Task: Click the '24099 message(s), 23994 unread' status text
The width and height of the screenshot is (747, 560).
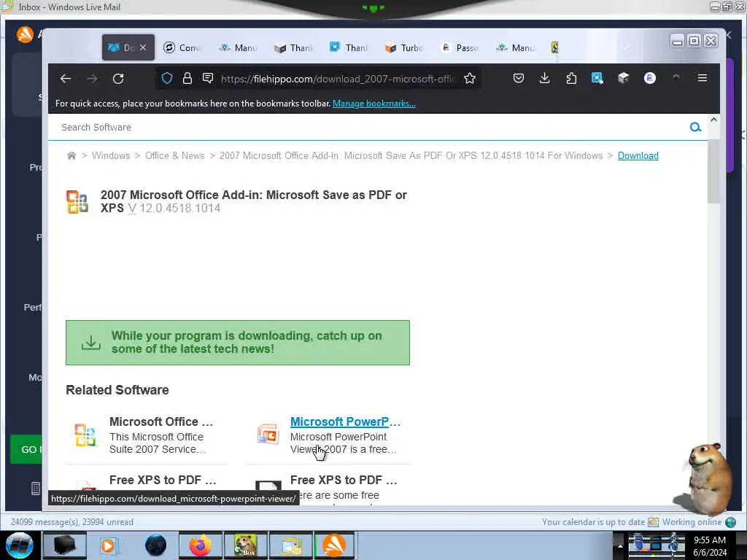Action: point(72,522)
